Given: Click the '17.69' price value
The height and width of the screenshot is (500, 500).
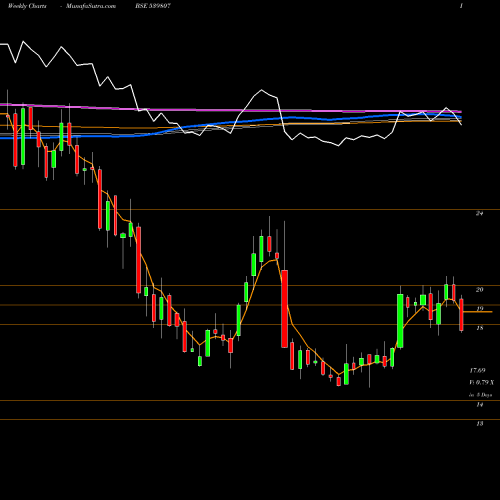Looking at the screenshot, I should pyautogui.click(x=477, y=370).
